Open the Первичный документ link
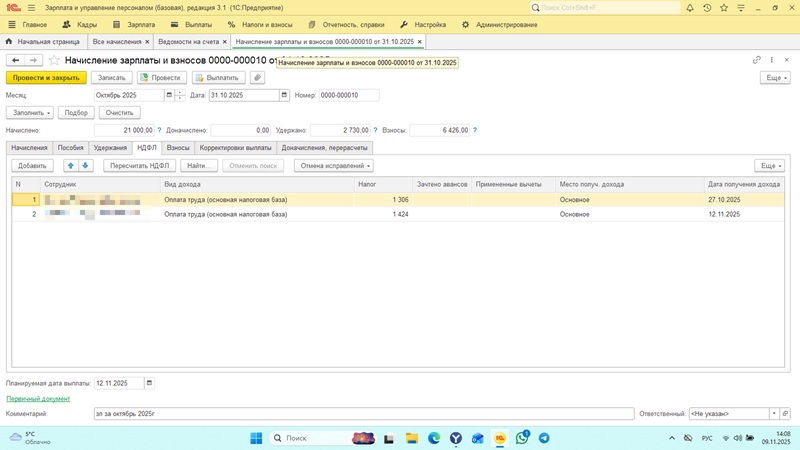The image size is (800, 450). click(38, 399)
